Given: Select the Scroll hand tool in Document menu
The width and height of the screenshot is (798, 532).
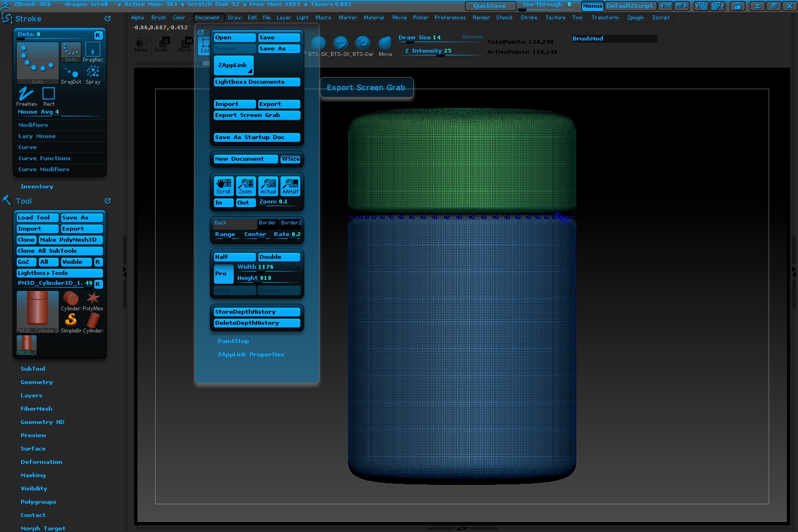Looking at the screenshot, I should [223, 185].
